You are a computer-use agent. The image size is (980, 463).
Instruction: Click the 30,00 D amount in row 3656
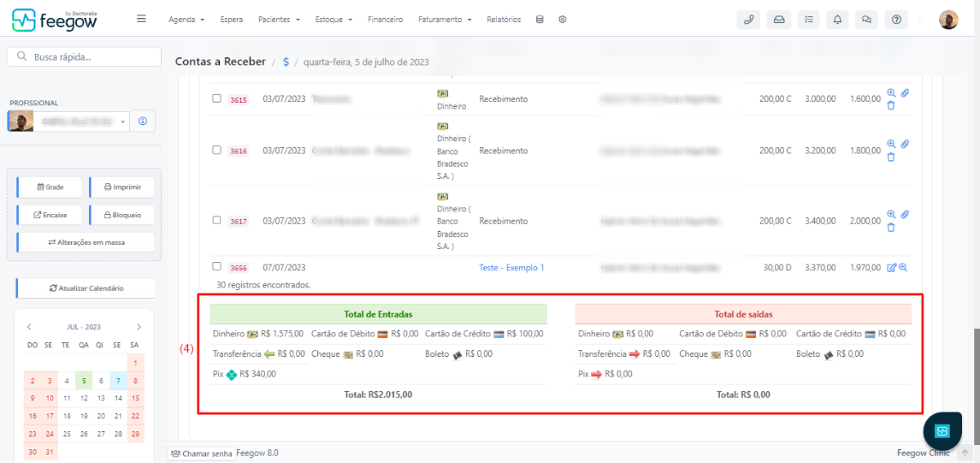[x=776, y=267]
